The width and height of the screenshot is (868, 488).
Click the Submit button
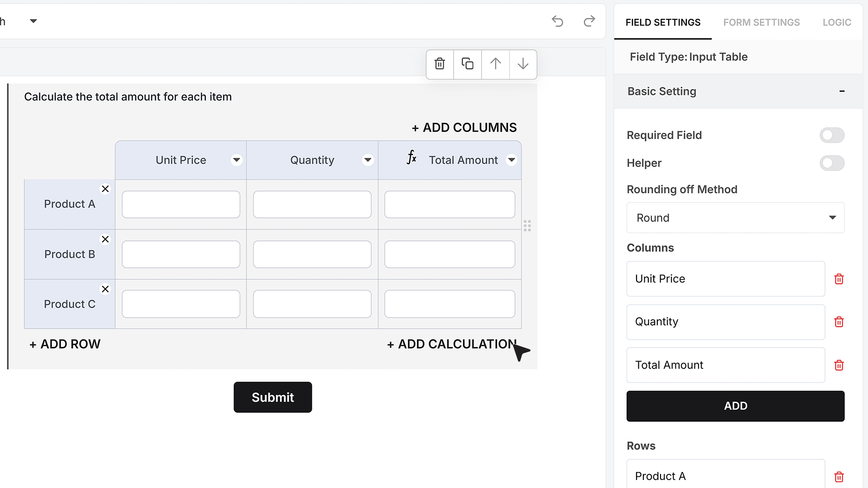273,397
